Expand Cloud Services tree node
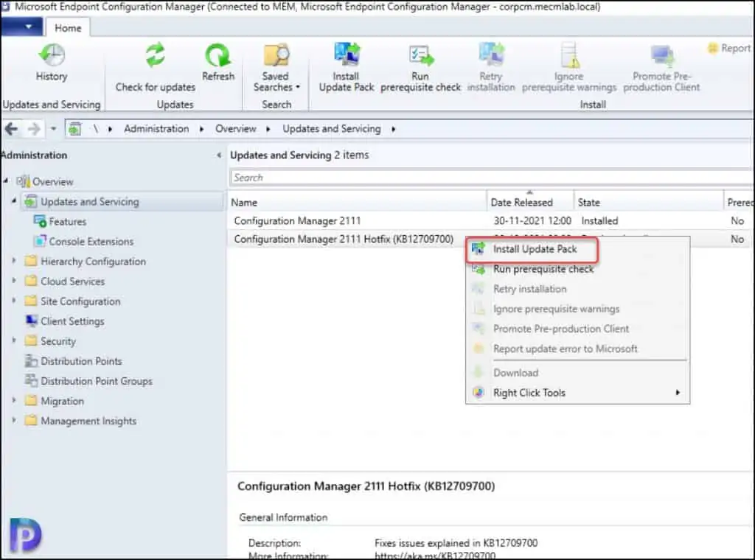 click(14, 281)
